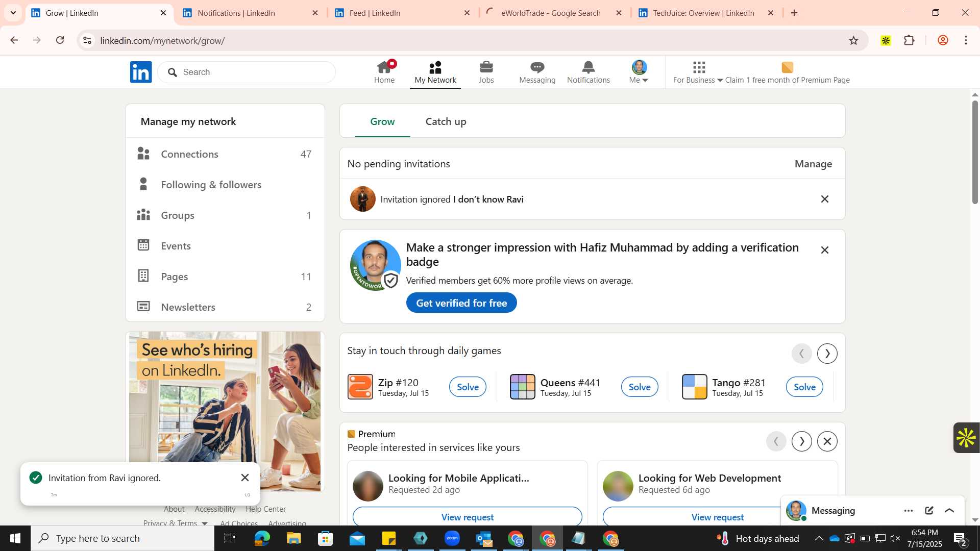Click the LinkedIn logo icon
980x551 pixels.
coord(141,72)
